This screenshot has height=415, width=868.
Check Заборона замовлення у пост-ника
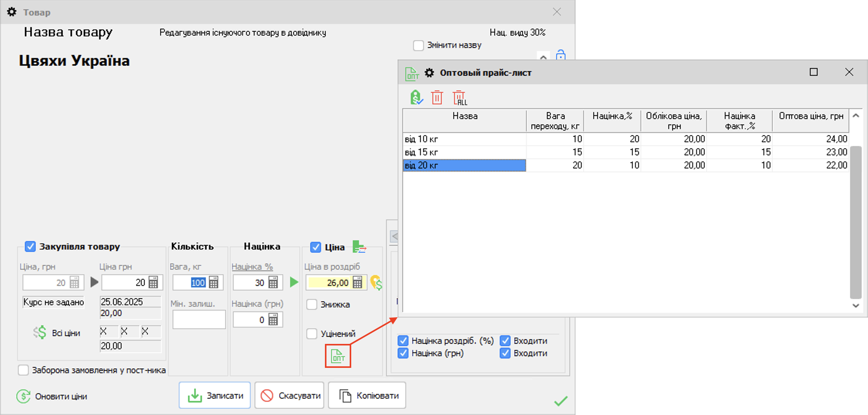24,370
